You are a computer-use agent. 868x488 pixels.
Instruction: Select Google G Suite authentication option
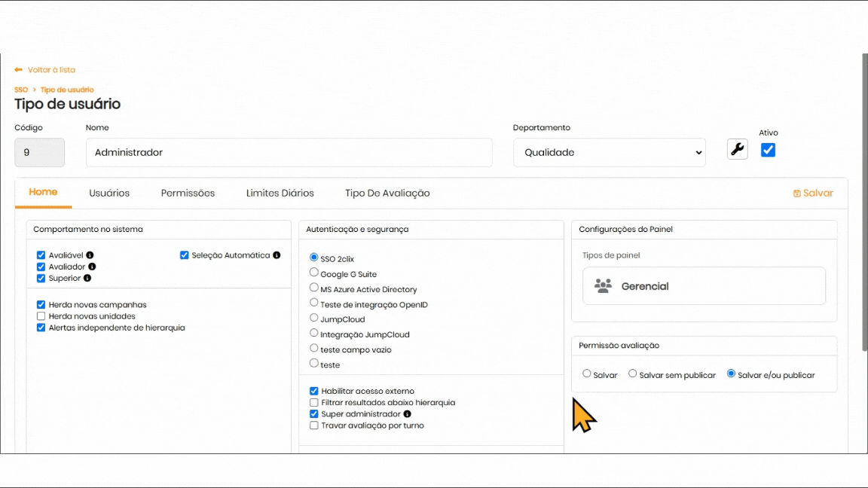314,273
